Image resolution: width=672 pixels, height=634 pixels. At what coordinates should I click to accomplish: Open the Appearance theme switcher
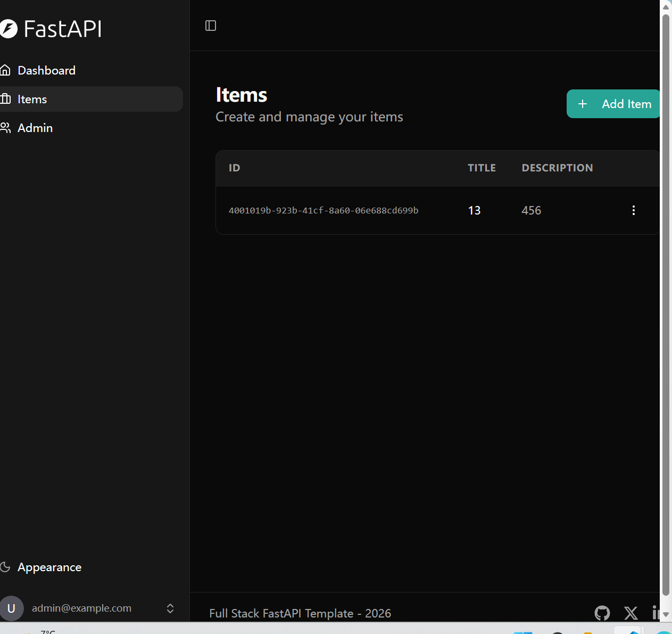(x=49, y=567)
